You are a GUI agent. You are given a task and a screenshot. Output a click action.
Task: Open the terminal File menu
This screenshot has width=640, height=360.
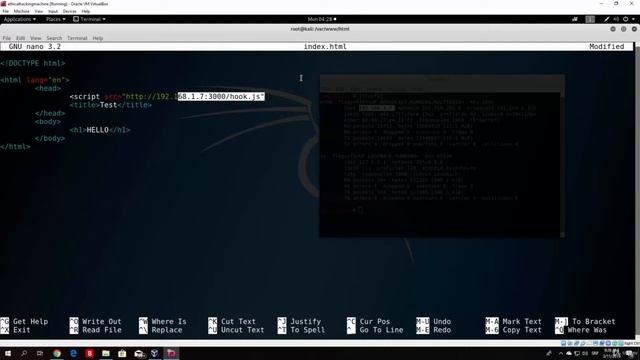pyautogui.click(x=7, y=38)
